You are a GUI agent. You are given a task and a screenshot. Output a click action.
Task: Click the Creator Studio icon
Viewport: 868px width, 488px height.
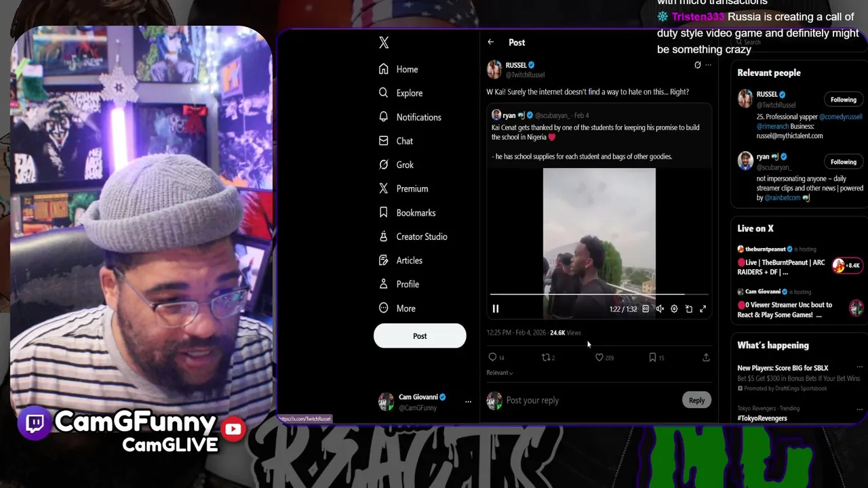pos(384,237)
